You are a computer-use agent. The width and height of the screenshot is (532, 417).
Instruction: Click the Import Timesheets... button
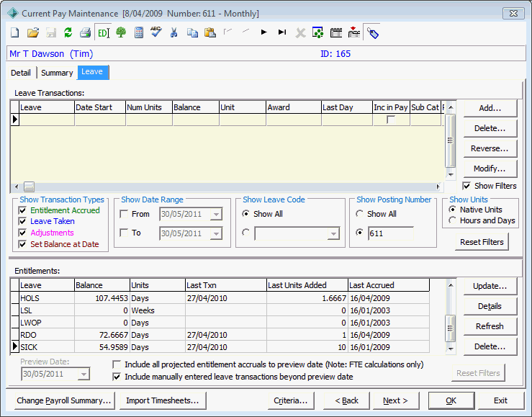163,400
